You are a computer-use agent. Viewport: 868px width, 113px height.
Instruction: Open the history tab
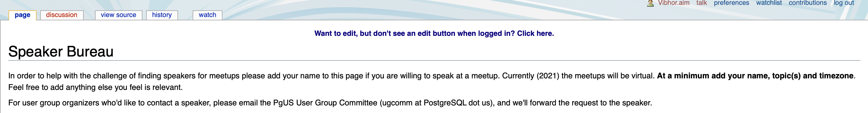162,15
